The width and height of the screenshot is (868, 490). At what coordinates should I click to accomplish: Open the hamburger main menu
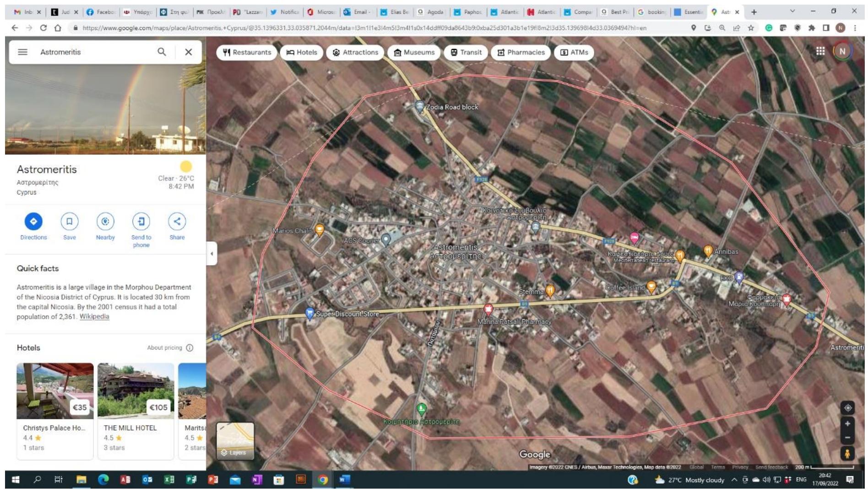[22, 52]
